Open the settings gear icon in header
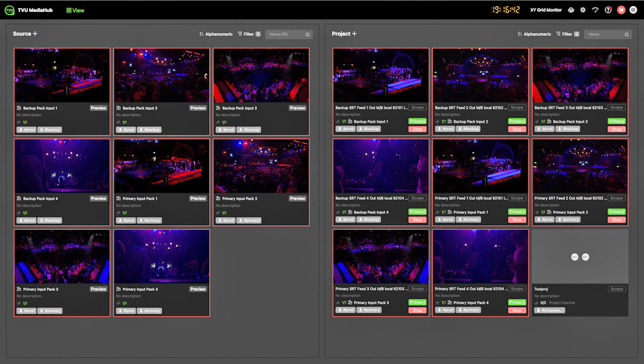 click(x=583, y=10)
